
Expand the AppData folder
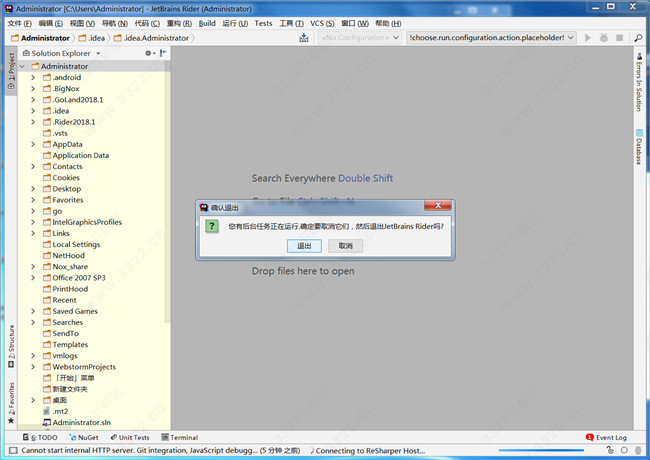[x=33, y=144]
